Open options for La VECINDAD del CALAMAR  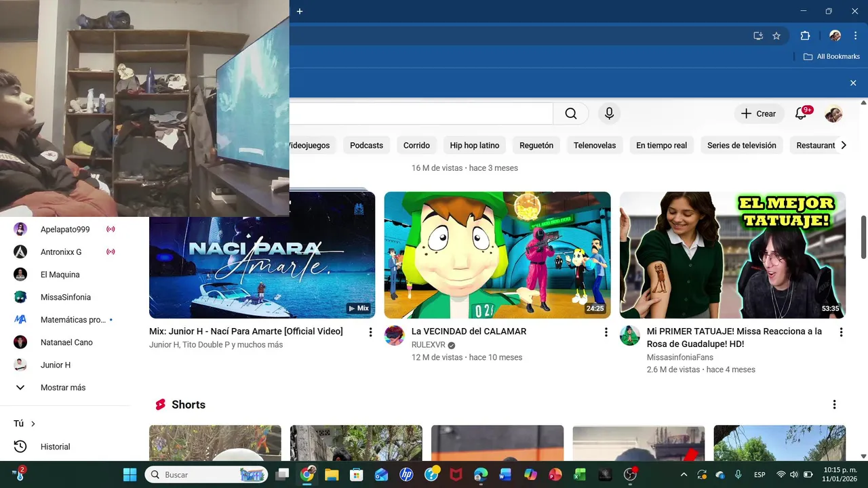606,332
